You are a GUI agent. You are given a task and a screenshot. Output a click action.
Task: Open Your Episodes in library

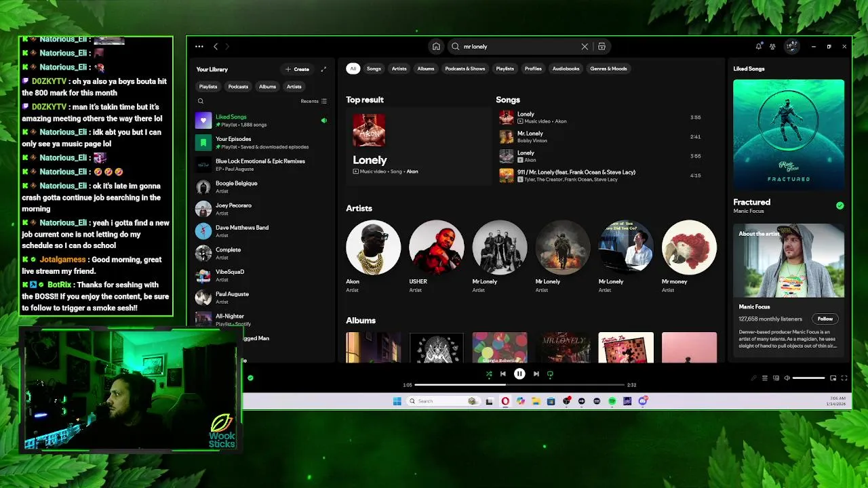point(262,142)
